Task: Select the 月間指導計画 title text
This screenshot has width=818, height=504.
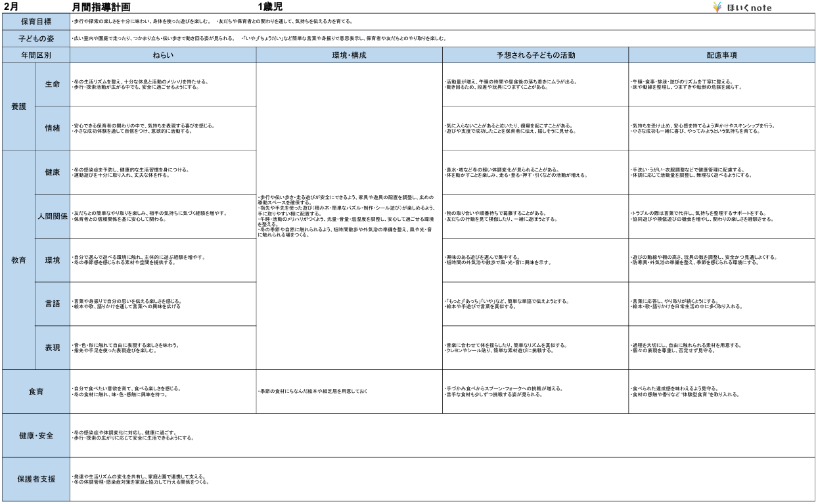Action: tap(102, 7)
